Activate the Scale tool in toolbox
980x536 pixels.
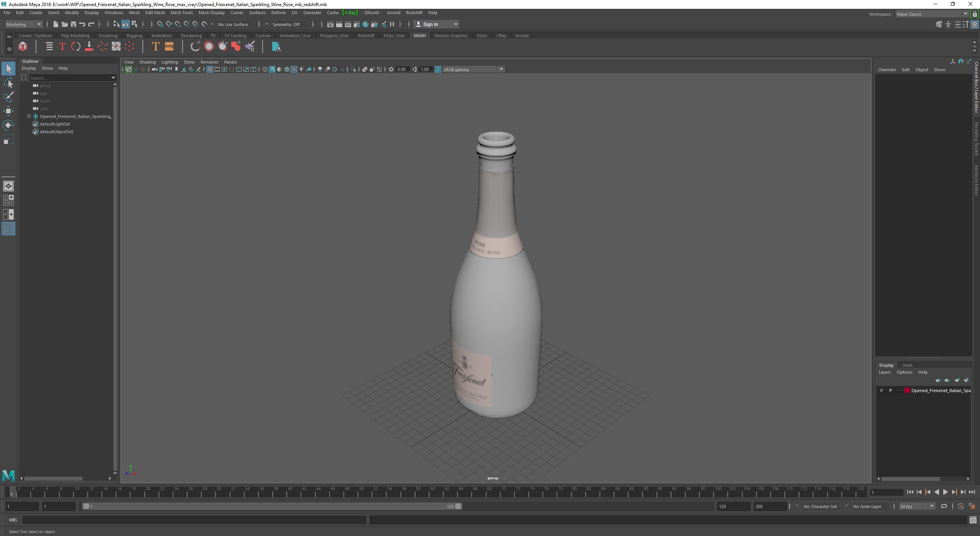pyautogui.click(x=8, y=139)
